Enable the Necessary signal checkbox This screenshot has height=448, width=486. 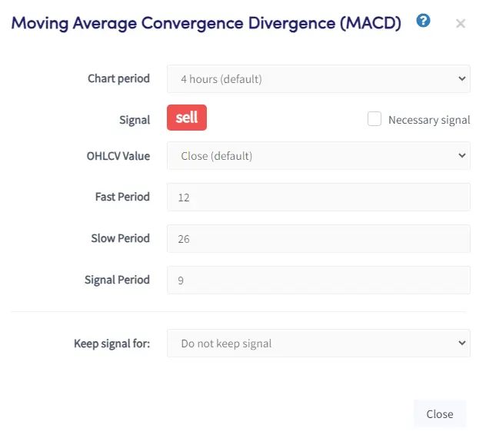[x=374, y=119]
